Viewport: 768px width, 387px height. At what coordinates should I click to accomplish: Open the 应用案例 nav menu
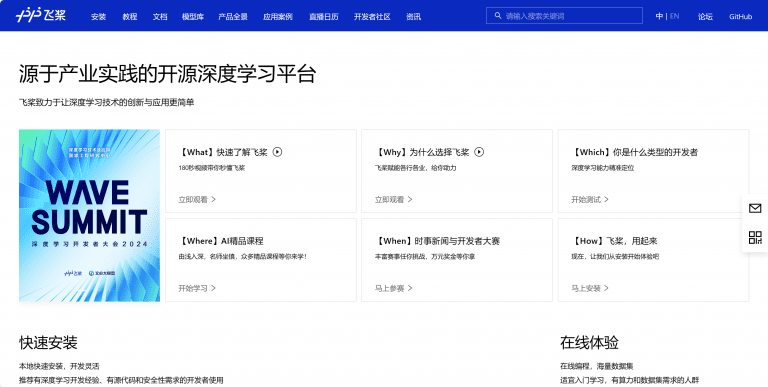pos(278,17)
